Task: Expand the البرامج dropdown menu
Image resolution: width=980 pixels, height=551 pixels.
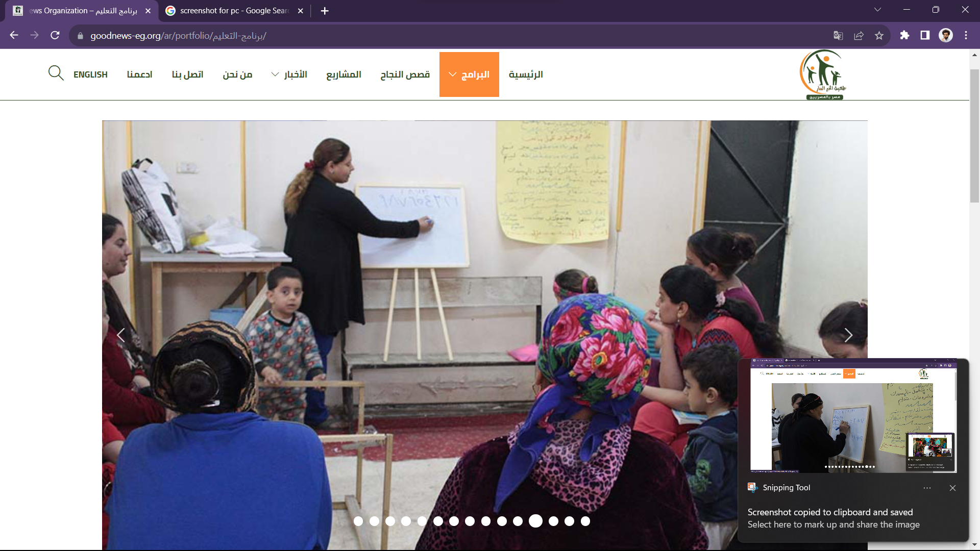Action: pos(469,74)
